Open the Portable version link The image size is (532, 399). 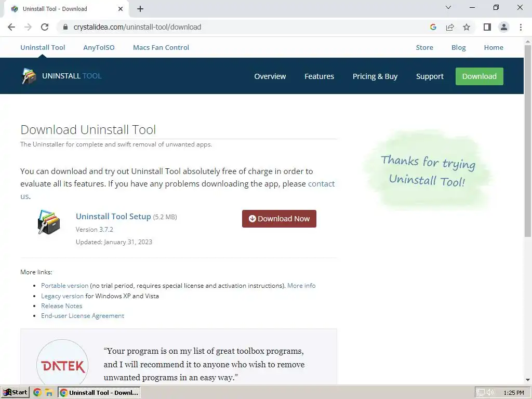(x=65, y=286)
